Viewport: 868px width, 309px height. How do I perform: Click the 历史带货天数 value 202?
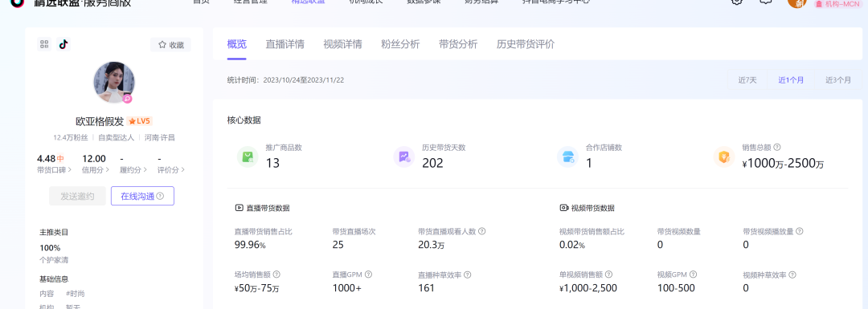click(x=433, y=163)
